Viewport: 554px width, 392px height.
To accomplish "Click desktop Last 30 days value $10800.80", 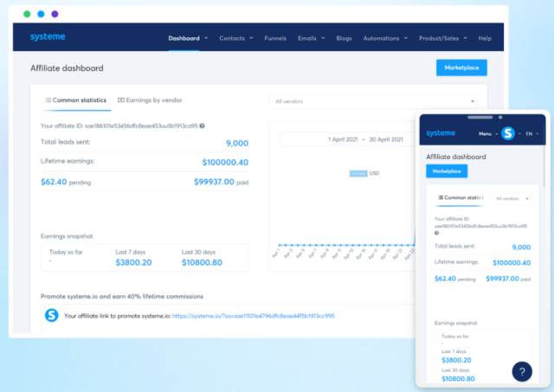I will pyautogui.click(x=202, y=262).
